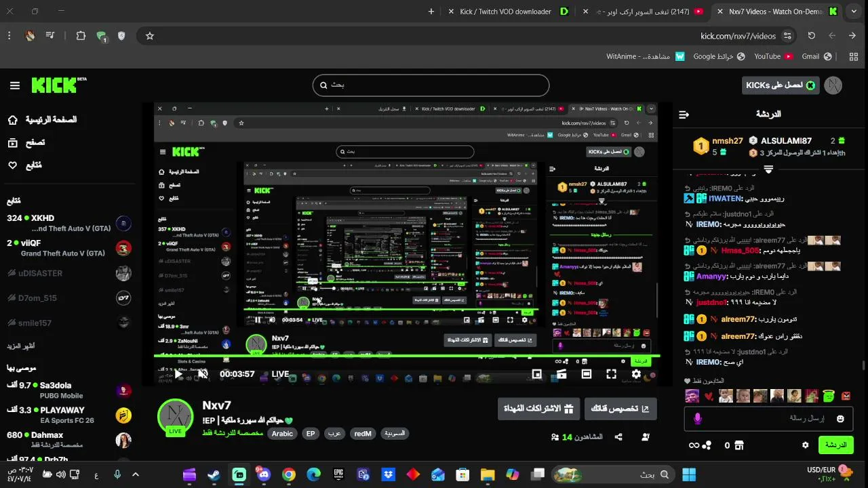The image size is (868, 488).
Task: Toggle mini player (picture-in-picture) mode
Action: coord(536,374)
